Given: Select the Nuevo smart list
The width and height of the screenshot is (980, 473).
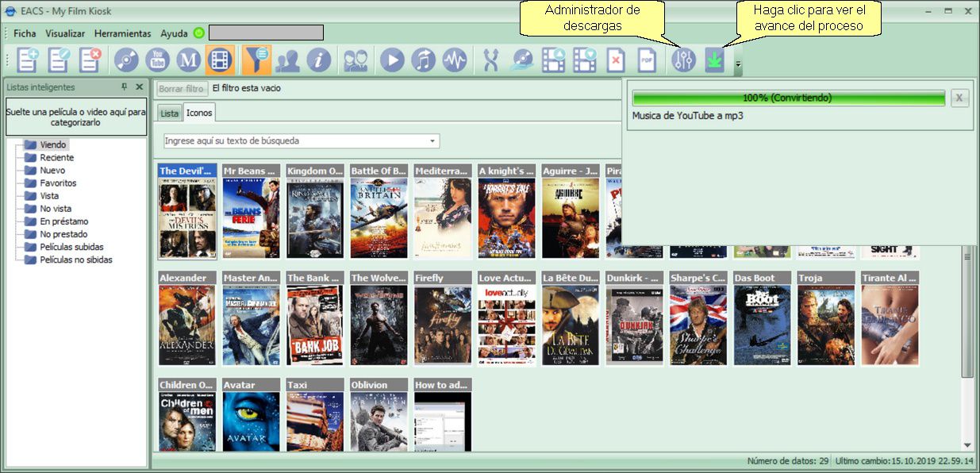Looking at the screenshot, I should [x=52, y=171].
